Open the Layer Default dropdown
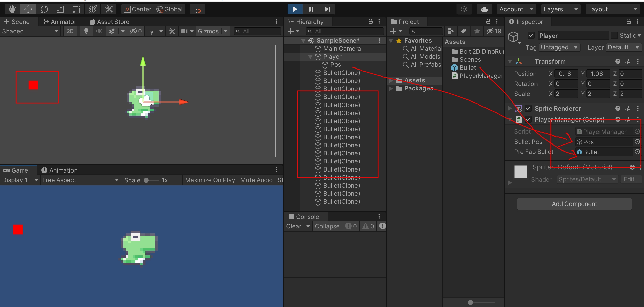Viewport: 644px width, 307px height. pos(624,47)
